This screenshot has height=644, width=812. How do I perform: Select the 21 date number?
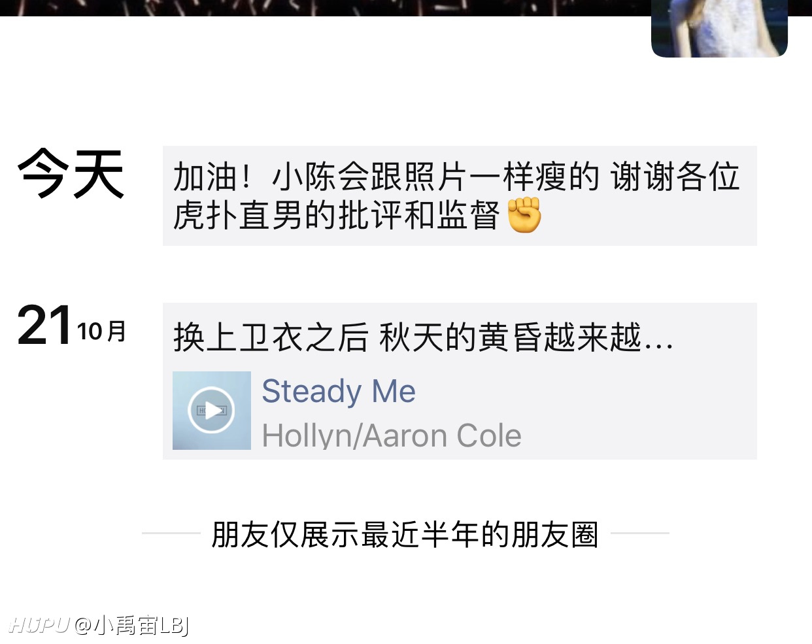point(44,325)
